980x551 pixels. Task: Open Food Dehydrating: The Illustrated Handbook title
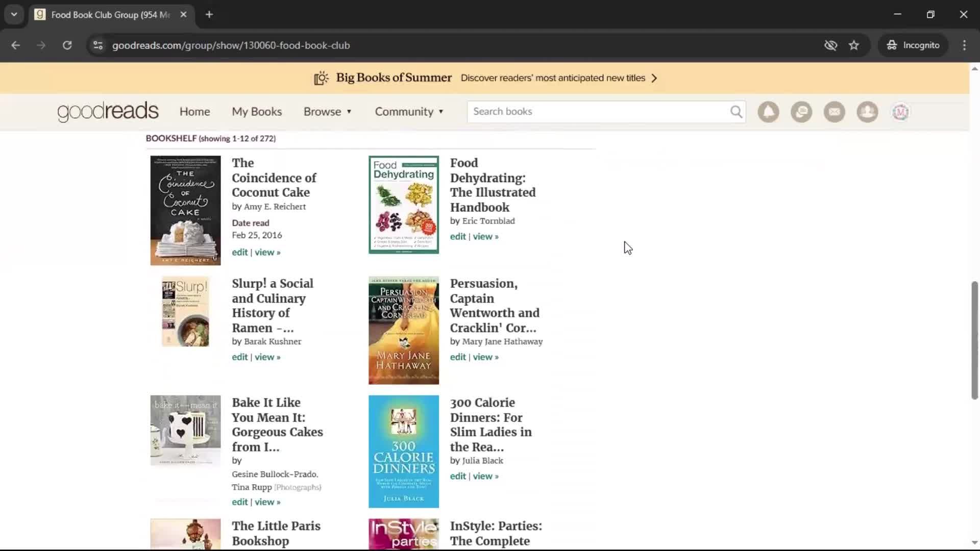(493, 185)
